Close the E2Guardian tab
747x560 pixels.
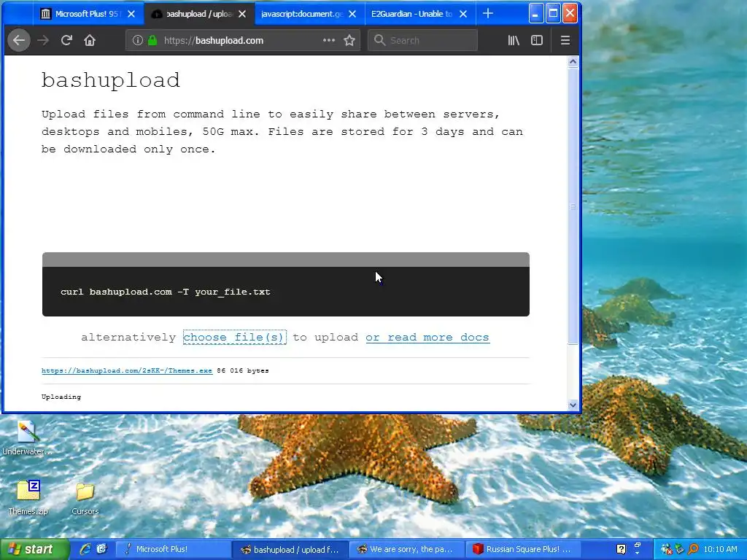[463, 14]
